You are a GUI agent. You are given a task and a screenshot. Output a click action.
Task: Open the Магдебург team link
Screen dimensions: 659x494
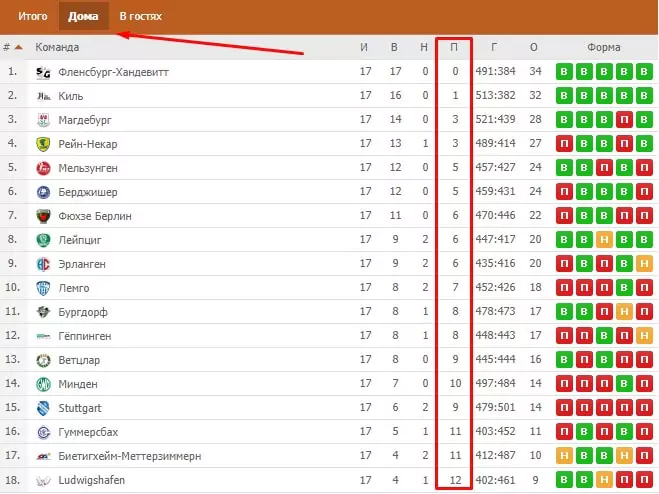[85, 120]
